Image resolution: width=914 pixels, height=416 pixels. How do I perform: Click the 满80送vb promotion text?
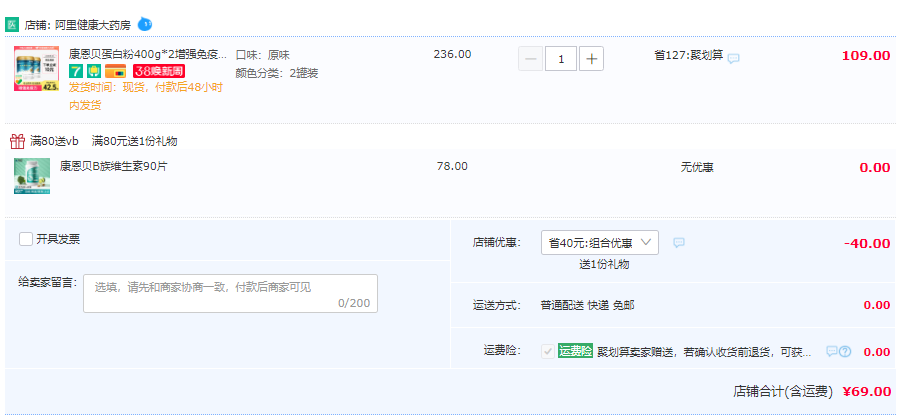54,141
